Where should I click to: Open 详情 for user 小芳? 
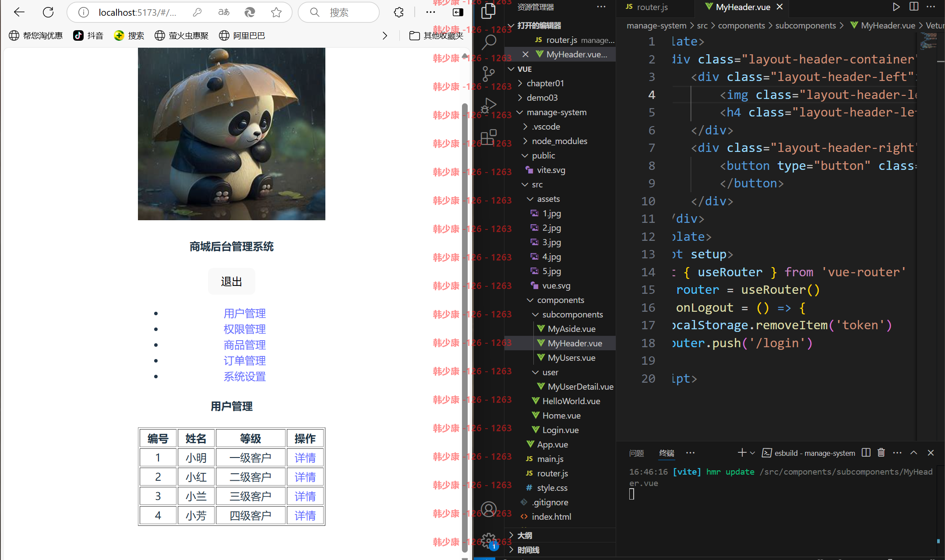[x=305, y=516]
